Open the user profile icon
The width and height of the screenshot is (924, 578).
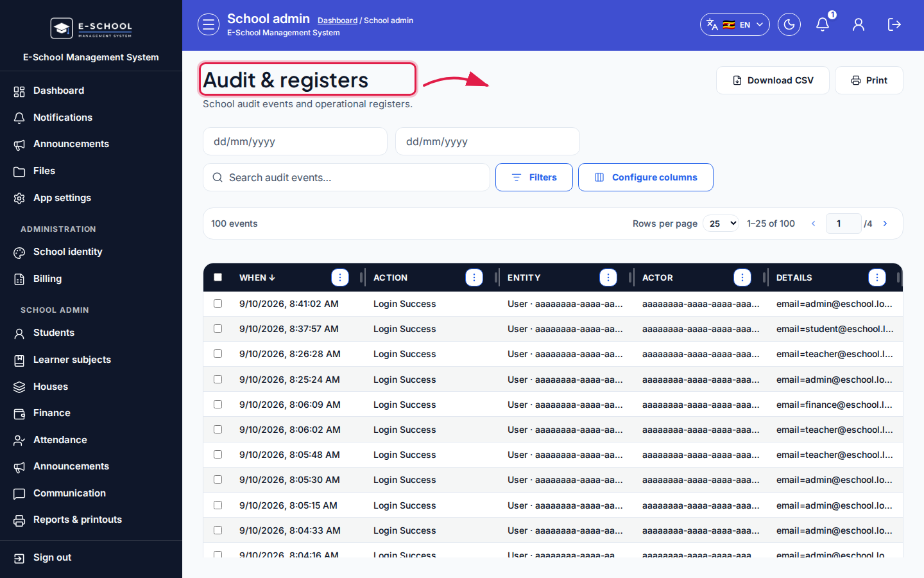(x=859, y=24)
